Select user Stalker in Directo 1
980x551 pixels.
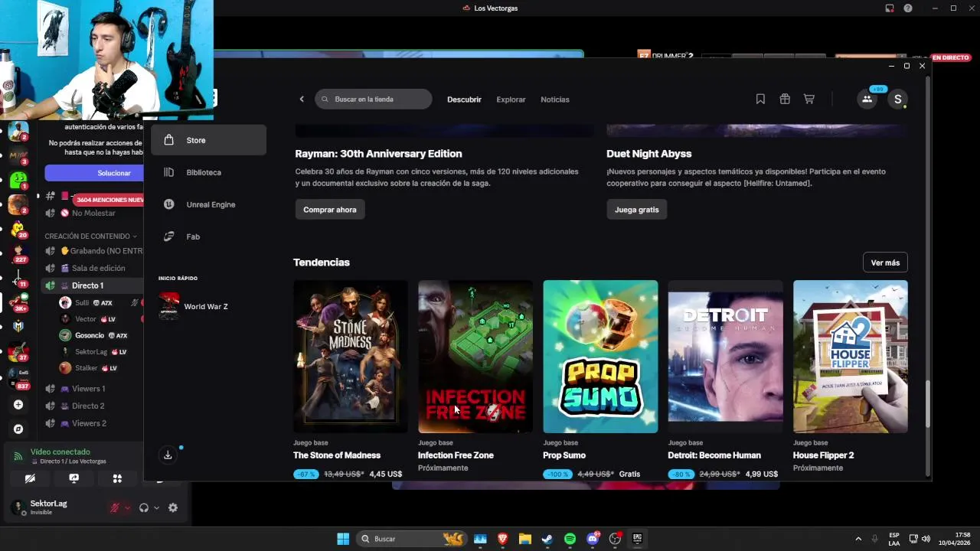tap(88, 368)
